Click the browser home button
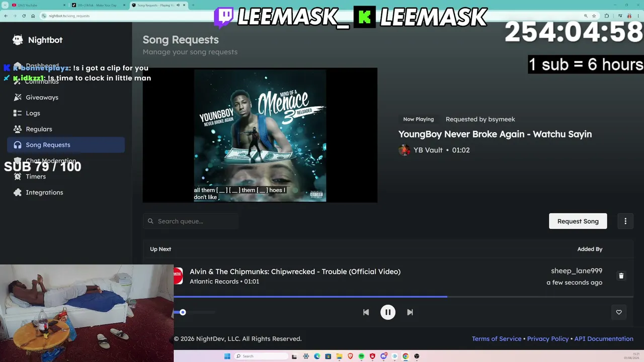 coord(33,16)
